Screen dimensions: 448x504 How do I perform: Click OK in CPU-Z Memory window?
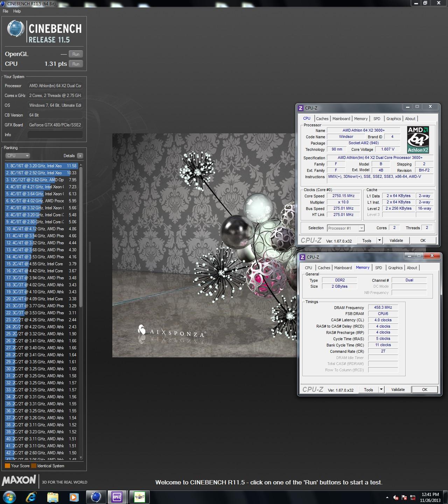[x=425, y=390]
